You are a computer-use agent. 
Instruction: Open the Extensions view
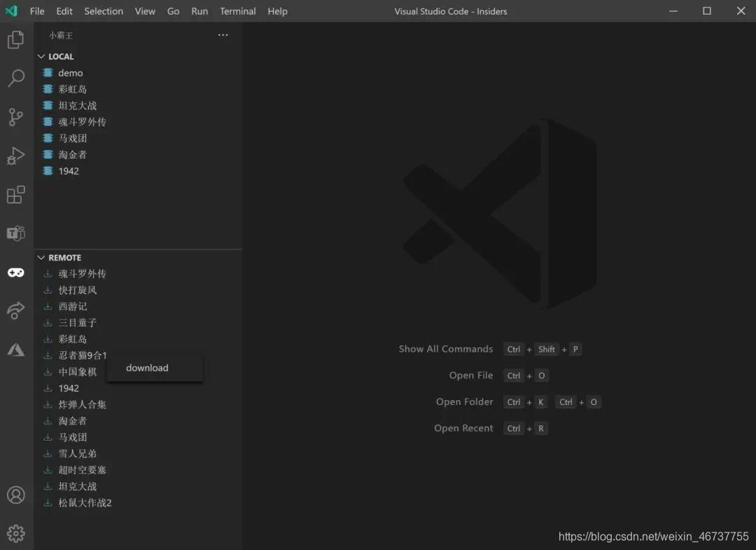point(16,195)
